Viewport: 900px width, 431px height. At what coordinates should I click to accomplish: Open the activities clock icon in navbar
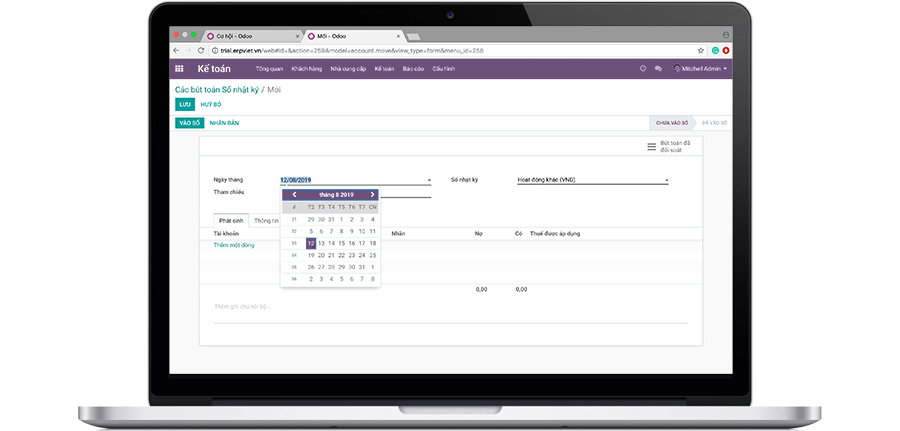click(643, 69)
